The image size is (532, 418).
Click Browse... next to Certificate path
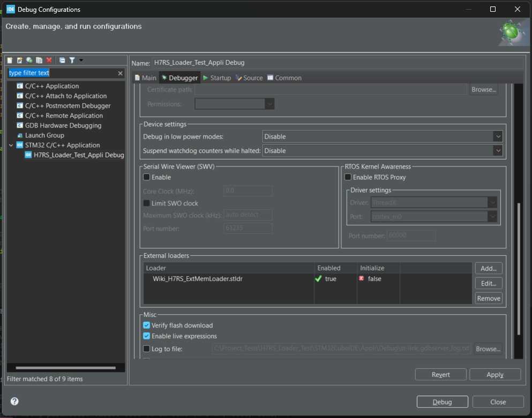click(484, 89)
